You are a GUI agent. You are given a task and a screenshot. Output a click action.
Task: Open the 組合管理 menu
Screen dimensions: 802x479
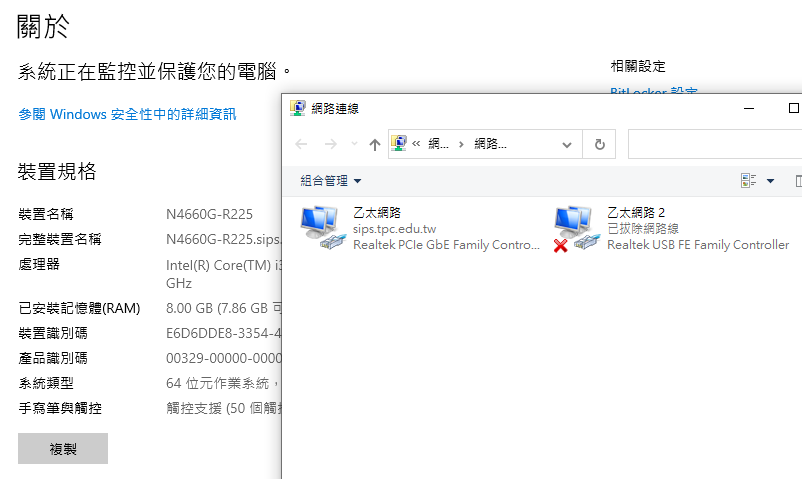click(330, 181)
